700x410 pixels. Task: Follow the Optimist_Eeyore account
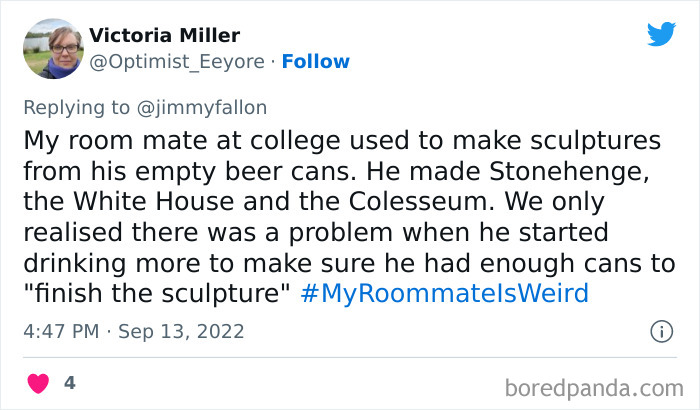tap(316, 62)
